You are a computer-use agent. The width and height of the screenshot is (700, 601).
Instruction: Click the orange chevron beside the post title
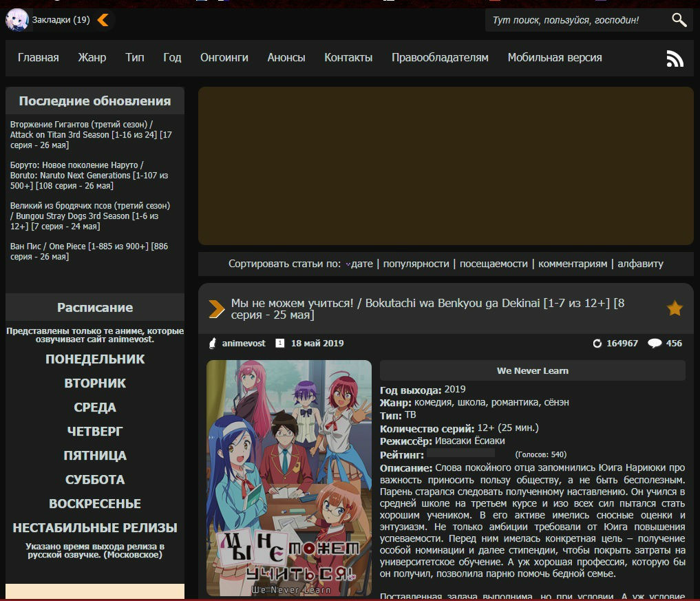click(217, 309)
